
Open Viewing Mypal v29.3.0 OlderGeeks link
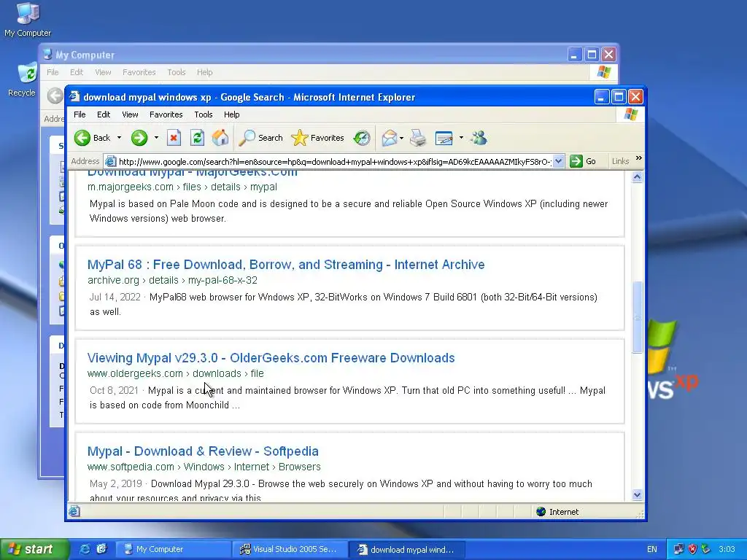pyautogui.click(x=271, y=358)
